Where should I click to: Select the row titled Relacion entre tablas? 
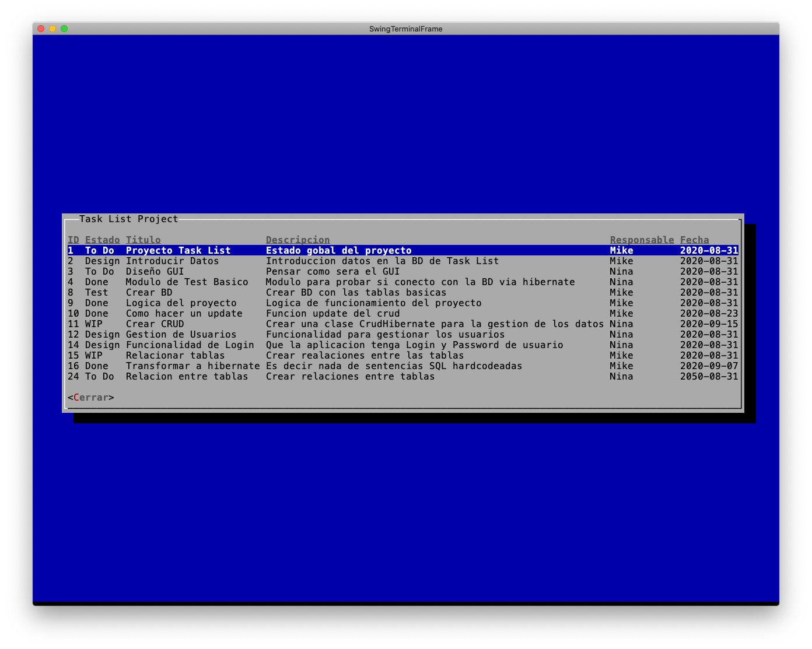403,377
